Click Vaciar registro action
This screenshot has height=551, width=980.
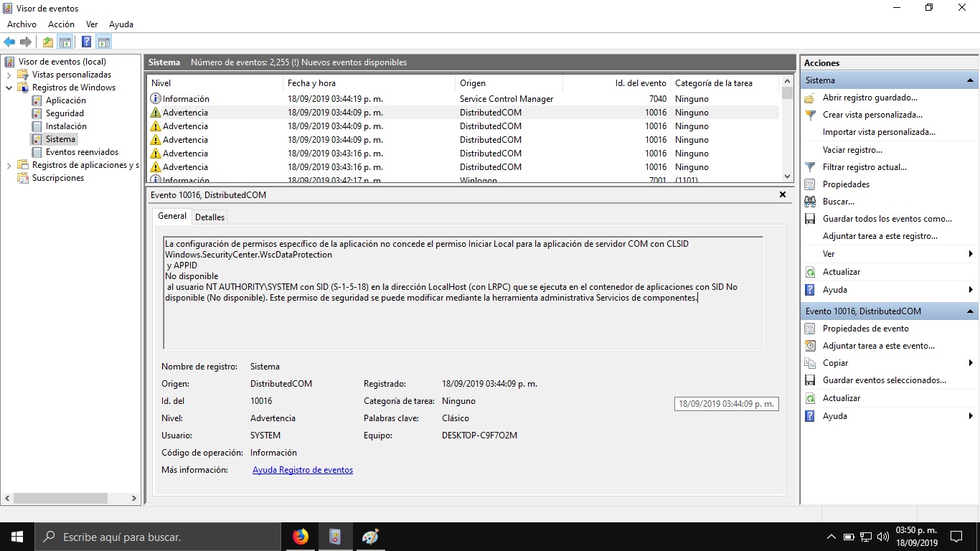pyautogui.click(x=852, y=150)
